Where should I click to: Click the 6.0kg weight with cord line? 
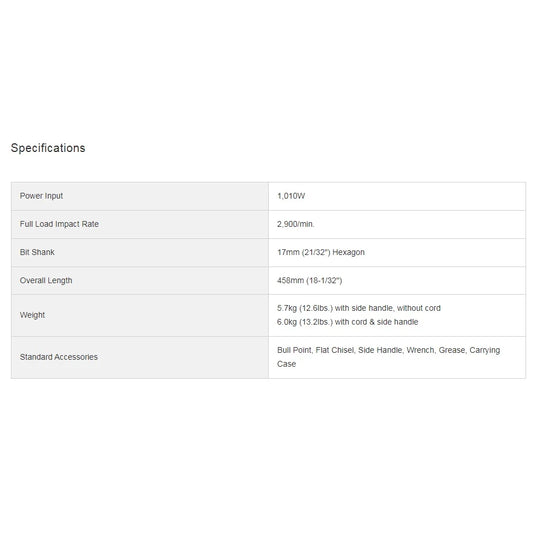tap(347, 322)
